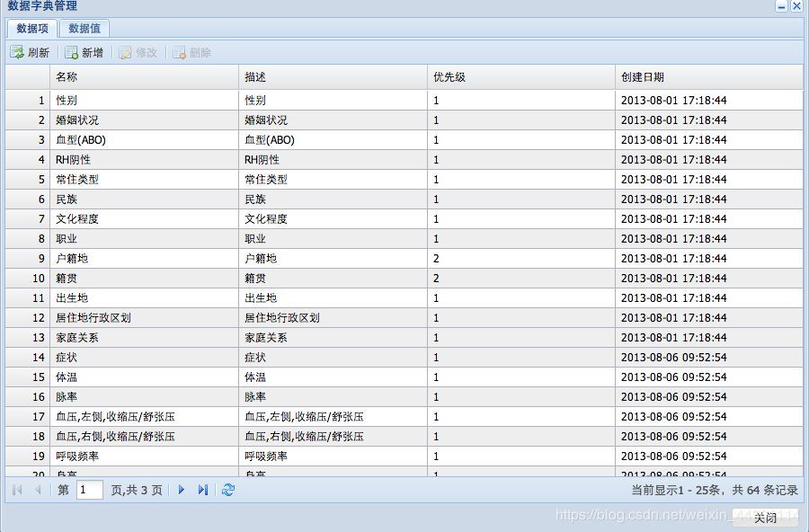Select the 常住类型 name cell

point(144,179)
